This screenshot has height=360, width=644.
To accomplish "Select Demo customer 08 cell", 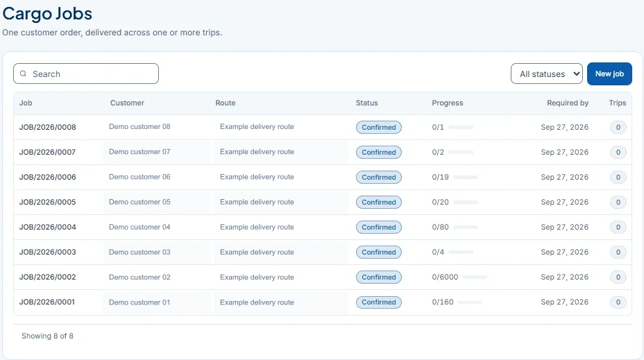I will coord(139,127).
